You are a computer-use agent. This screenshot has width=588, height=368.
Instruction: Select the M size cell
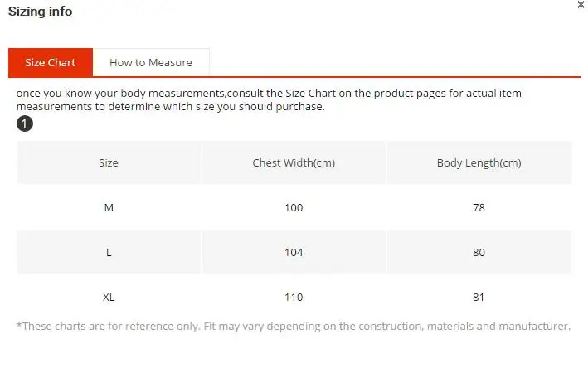click(x=109, y=208)
